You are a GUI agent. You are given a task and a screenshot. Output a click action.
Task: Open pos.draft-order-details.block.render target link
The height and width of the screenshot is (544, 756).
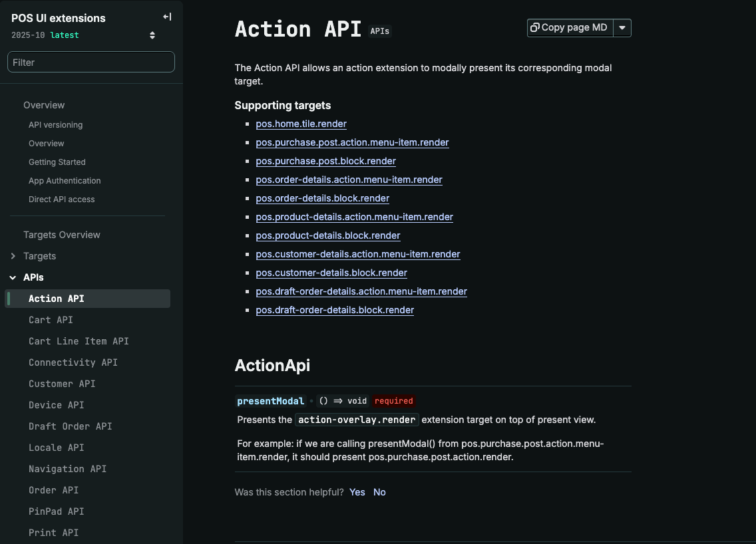335,310
